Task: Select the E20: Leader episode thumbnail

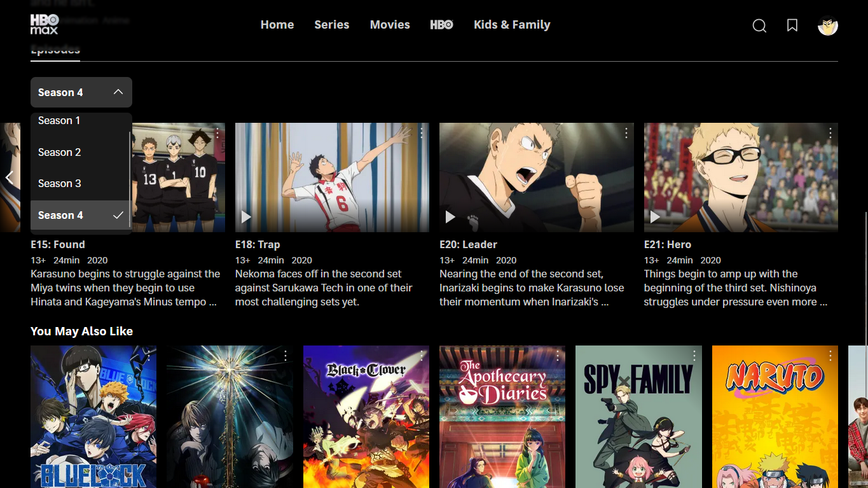Action: click(x=537, y=178)
